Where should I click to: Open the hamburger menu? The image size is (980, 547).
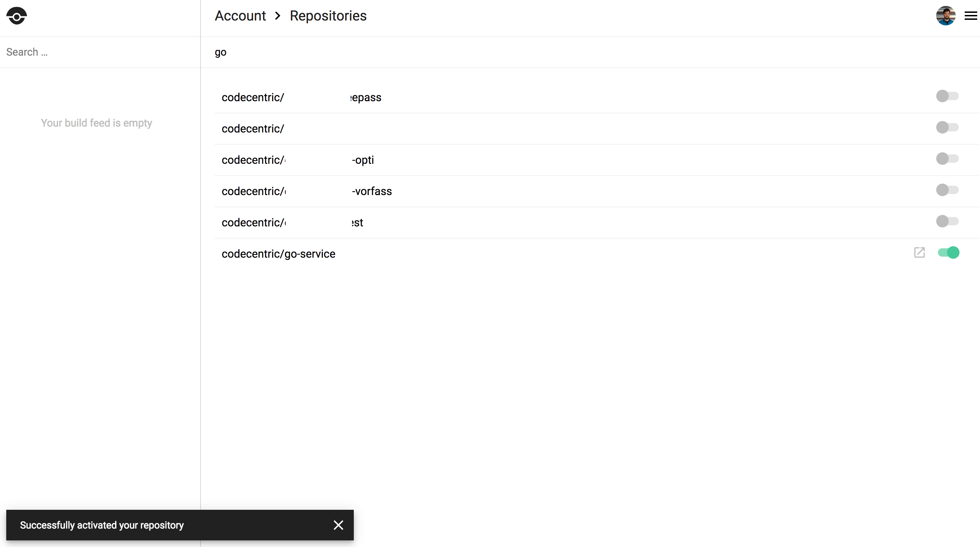[971, 16]
